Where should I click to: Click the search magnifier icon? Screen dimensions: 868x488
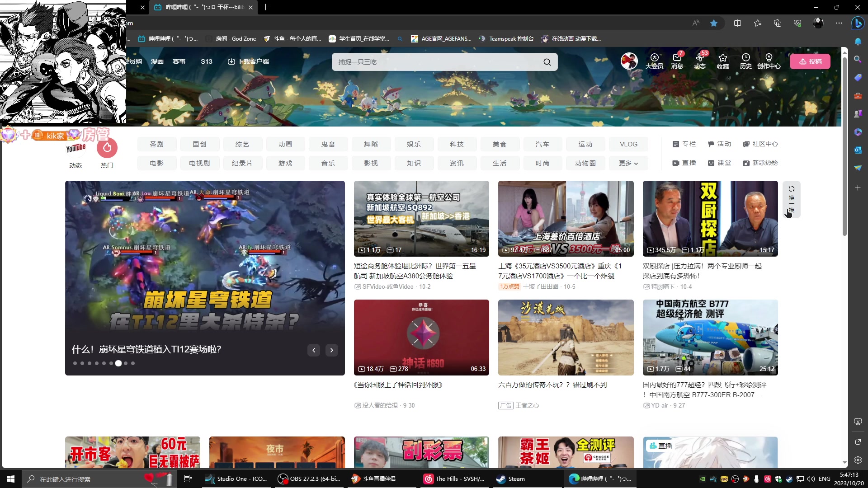(547, 62)
